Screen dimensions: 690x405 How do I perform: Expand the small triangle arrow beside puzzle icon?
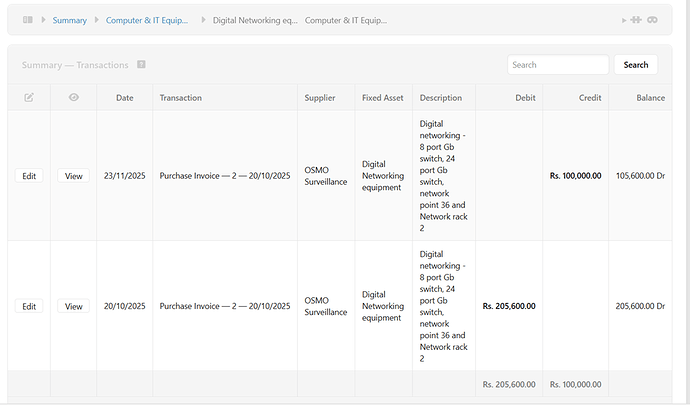(622, 20)
